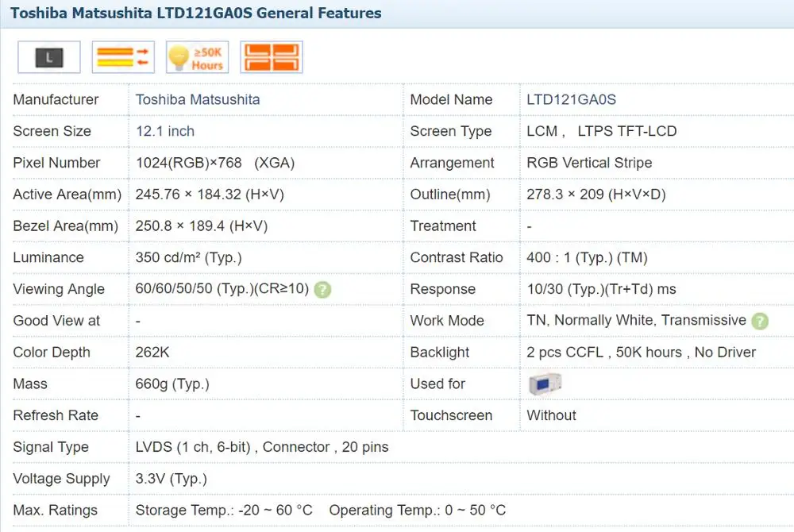Viewport: 794px width, 532px height.
Task: Click the Pixel Number row label
Action: (56, 163)
